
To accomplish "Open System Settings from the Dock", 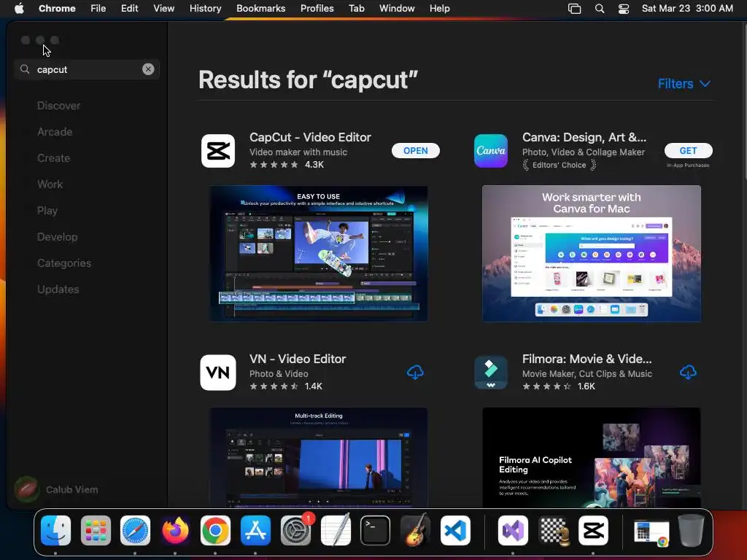I will coord(296,531).
